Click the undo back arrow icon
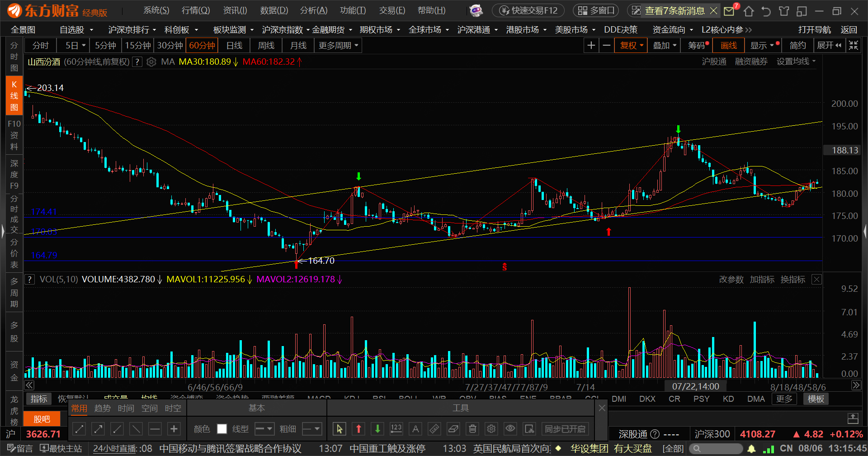The width and height of the screenshot is (868, 456). (x=766, y=11)
